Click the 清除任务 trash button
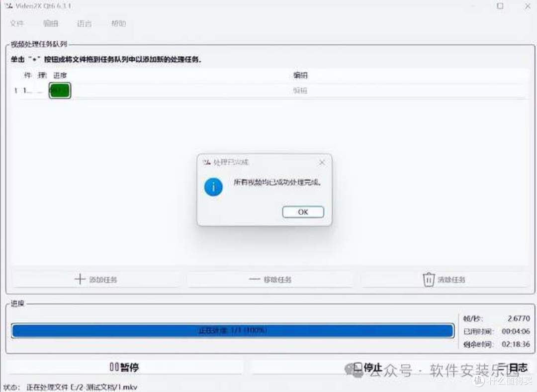Viewport: 537px width, 392px height. [444, 279]
